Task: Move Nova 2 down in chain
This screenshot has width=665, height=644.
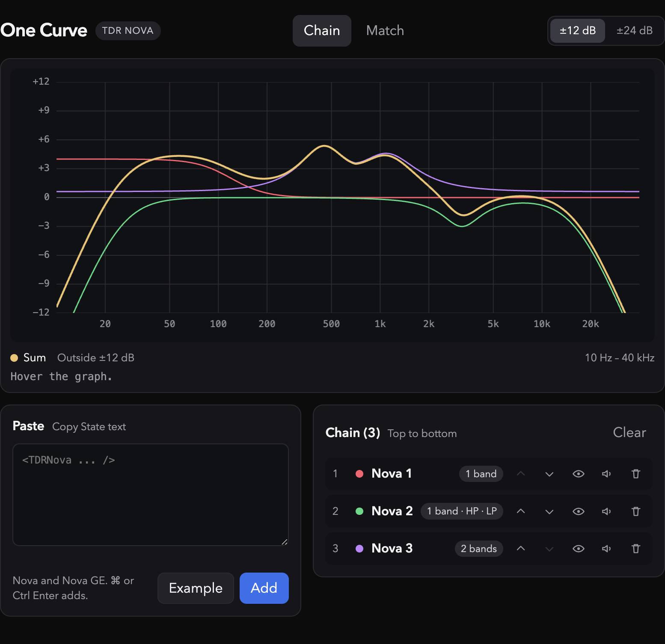Action: [549, 511]
